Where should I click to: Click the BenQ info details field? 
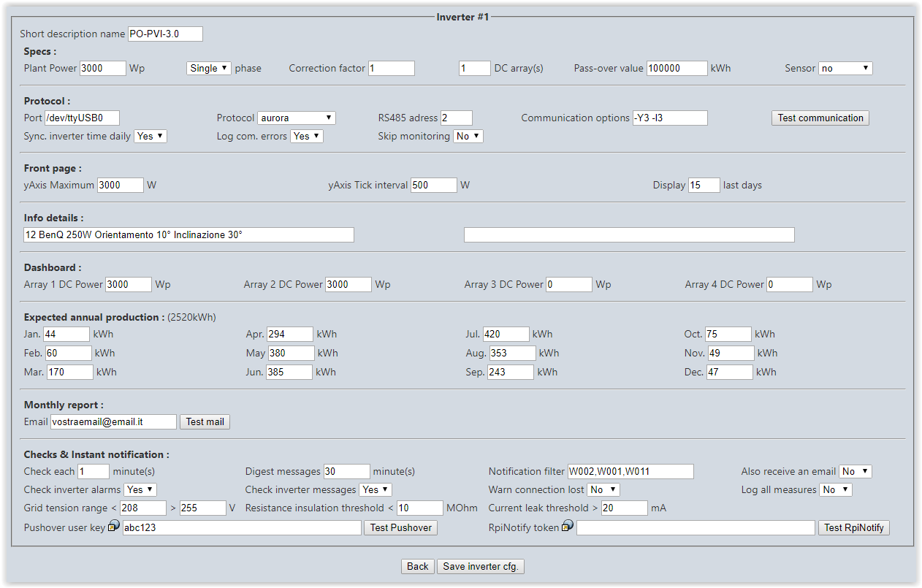tap(188, 234)
